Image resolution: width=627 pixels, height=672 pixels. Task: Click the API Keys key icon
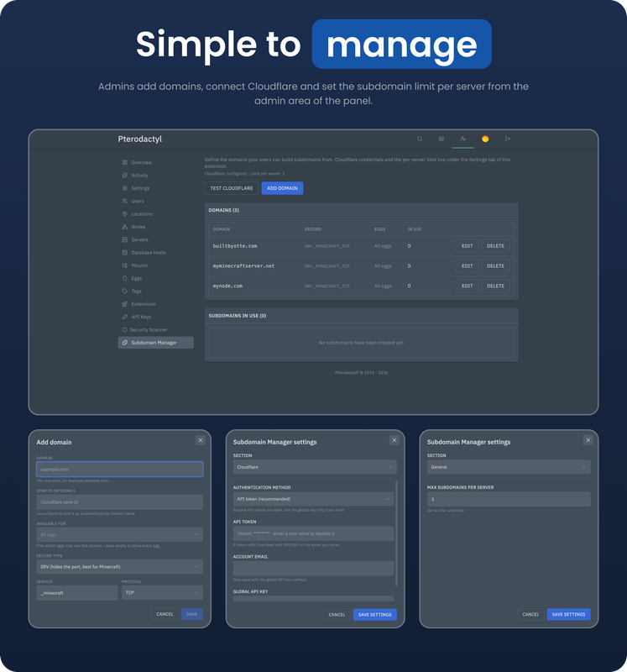click(x=124, y=317)
